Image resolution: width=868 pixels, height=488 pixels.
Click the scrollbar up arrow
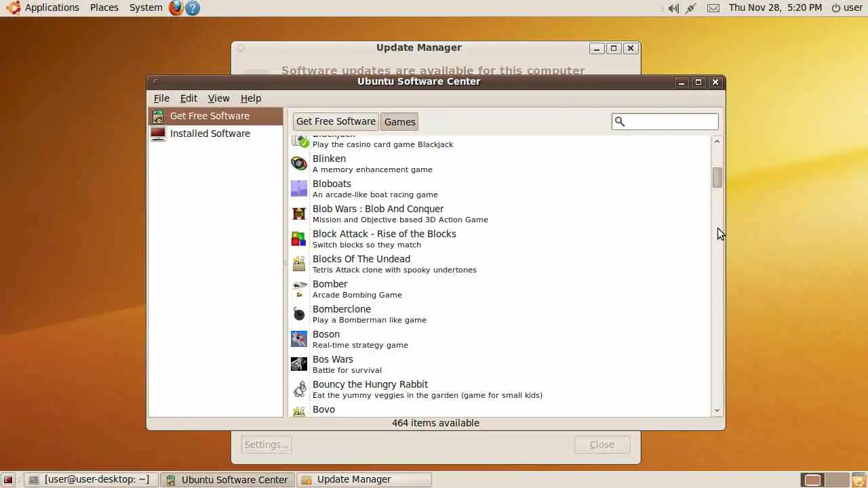pos(717,141)
